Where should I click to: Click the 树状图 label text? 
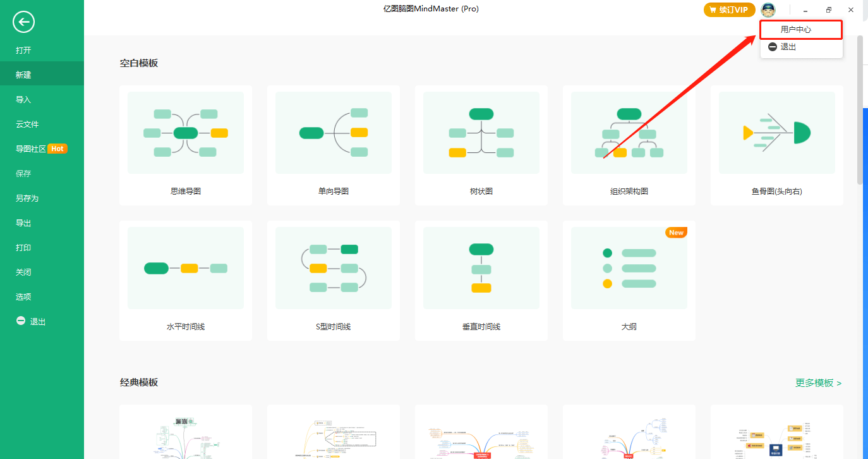click(x=481, y=191)
